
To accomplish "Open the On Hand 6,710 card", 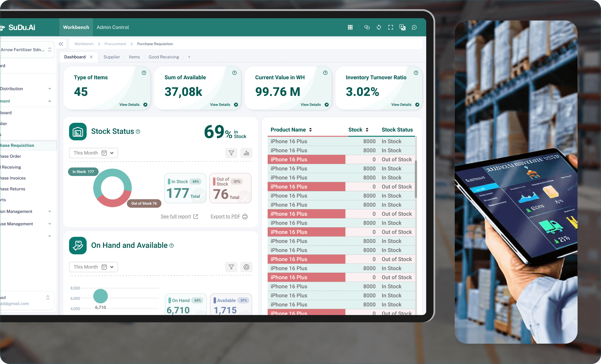I will click(x=186, y=304).
